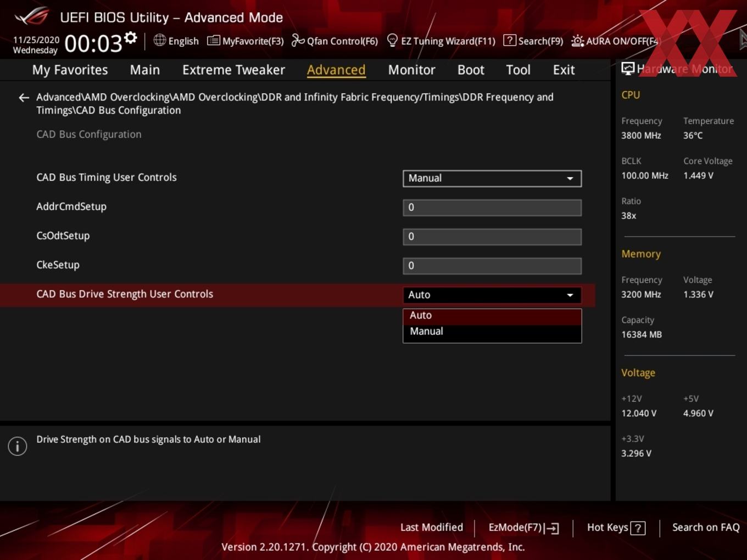Click the AddrCmdSetup label
This screenshot has width=747, height=560.
click(x=71, y=206)
